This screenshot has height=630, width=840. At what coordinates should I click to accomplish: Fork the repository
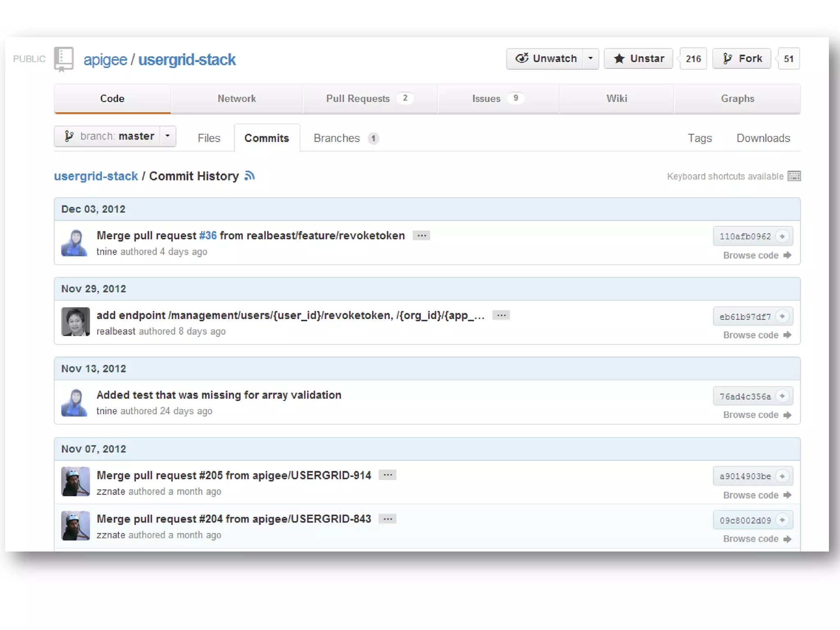[x=742, y=59]
